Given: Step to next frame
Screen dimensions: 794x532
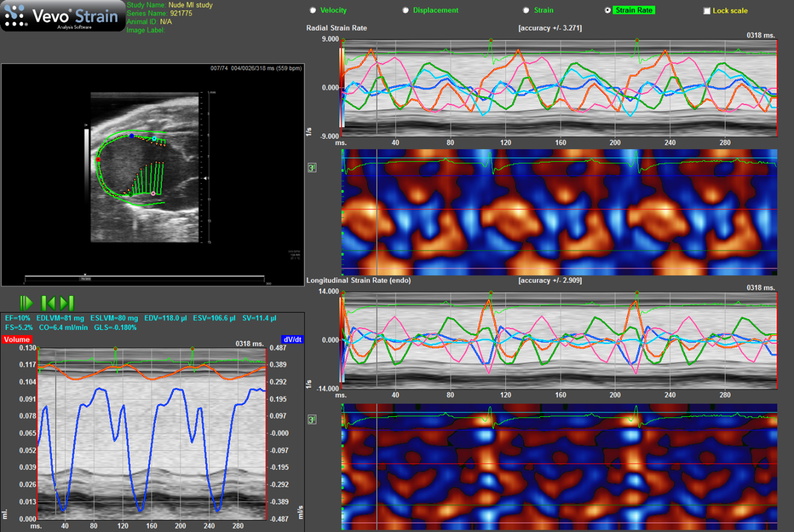Looking at the screenshot, I should (x=67, y=303).
